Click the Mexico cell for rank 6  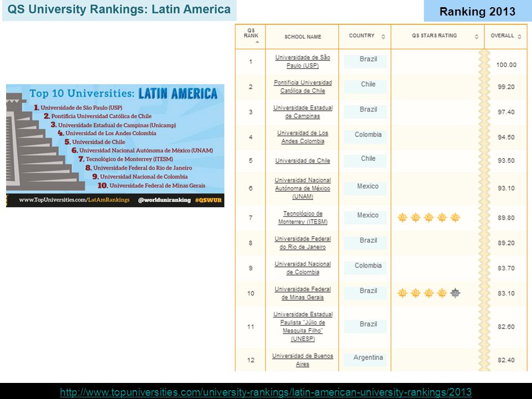coord(365,188)
